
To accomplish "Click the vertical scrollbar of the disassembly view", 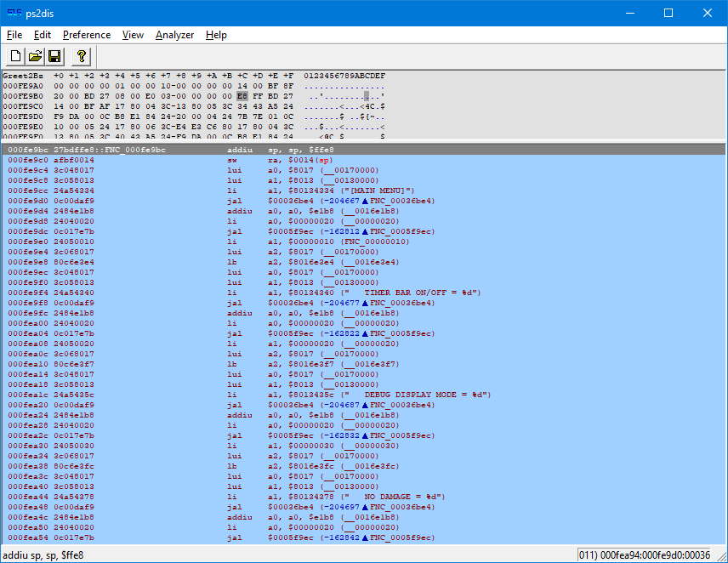I will (x=722, y=340).
